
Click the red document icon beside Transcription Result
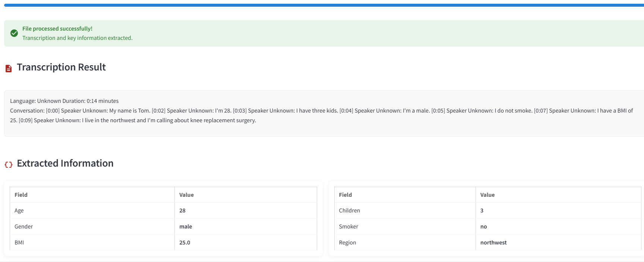(x=9, y=68)
